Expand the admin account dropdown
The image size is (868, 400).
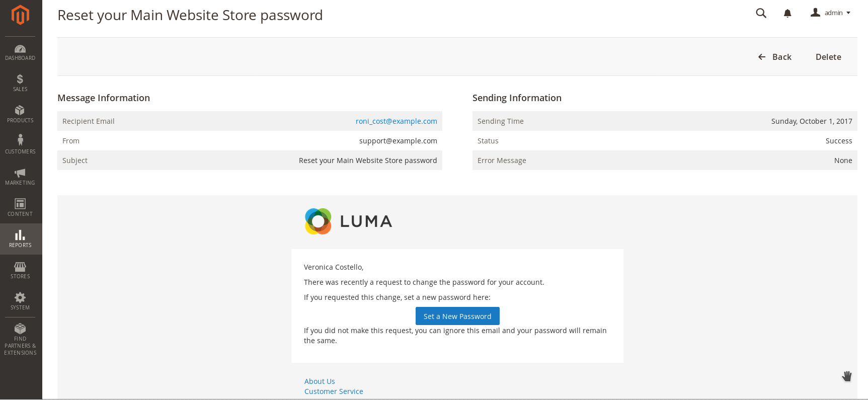pos(830,13)
